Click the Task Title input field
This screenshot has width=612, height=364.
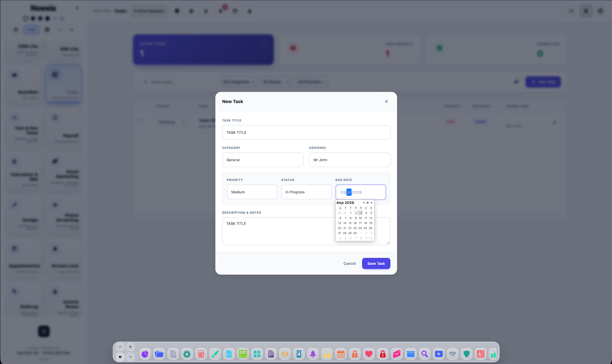point(306,132)
